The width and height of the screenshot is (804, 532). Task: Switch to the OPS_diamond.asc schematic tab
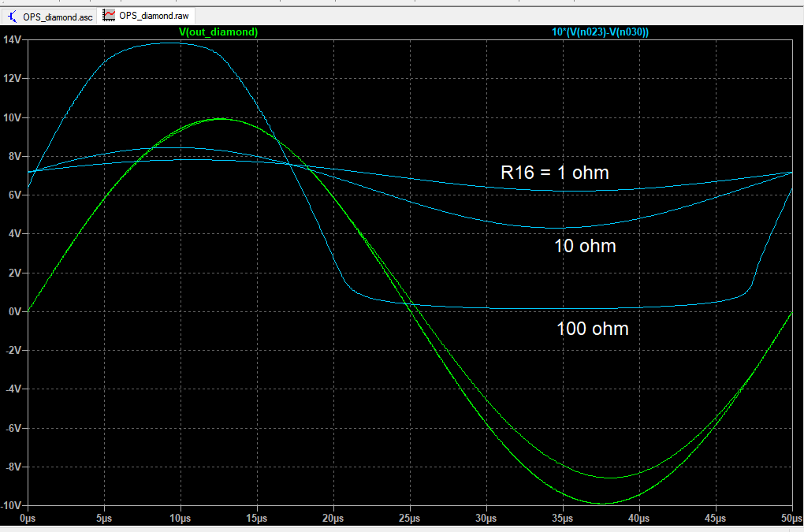(x=50, y=17)
